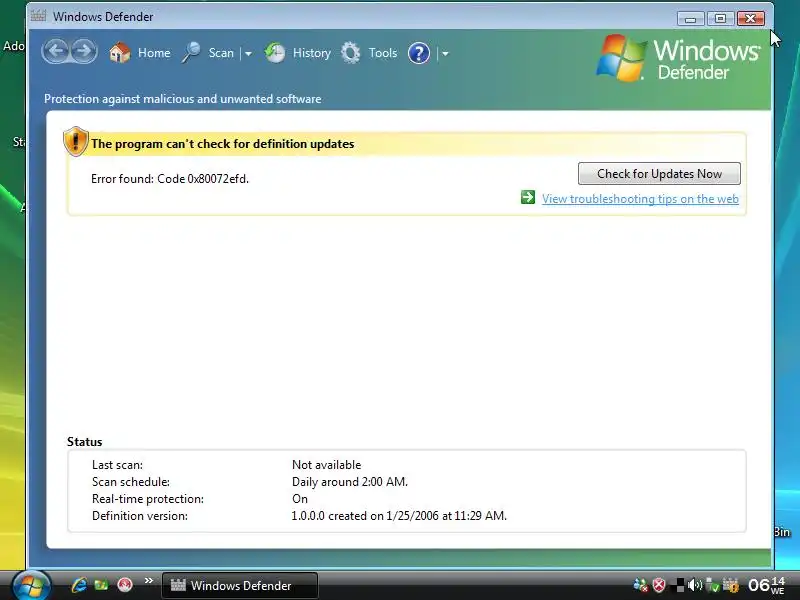The image size is (800, 600).
Task: Click the definition updates warning heading
Action: point(222,144)
